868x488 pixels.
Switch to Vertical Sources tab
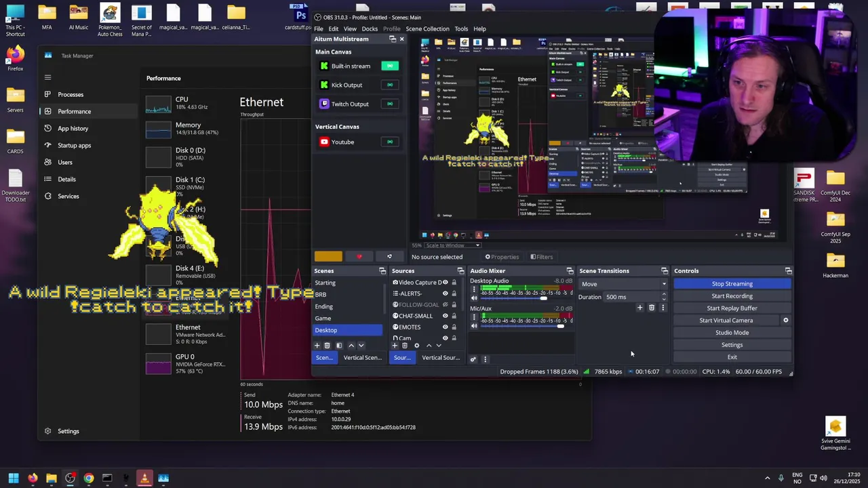coord(441,358)
